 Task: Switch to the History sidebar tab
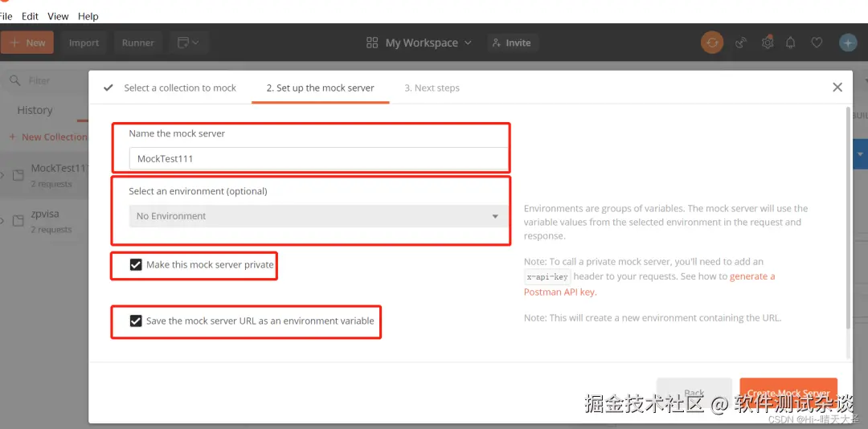[35, 110]
